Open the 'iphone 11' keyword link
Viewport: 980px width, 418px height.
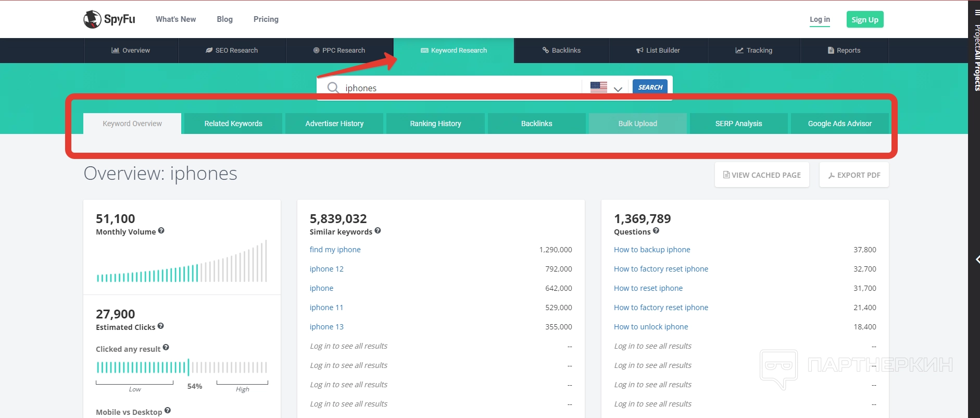pos(326,308)
